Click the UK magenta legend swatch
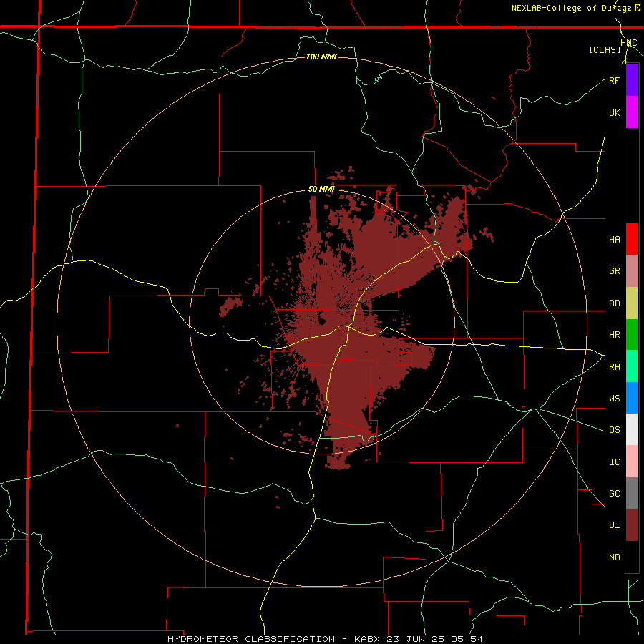This screenshot has width=644, height=644. click(632, 112)
